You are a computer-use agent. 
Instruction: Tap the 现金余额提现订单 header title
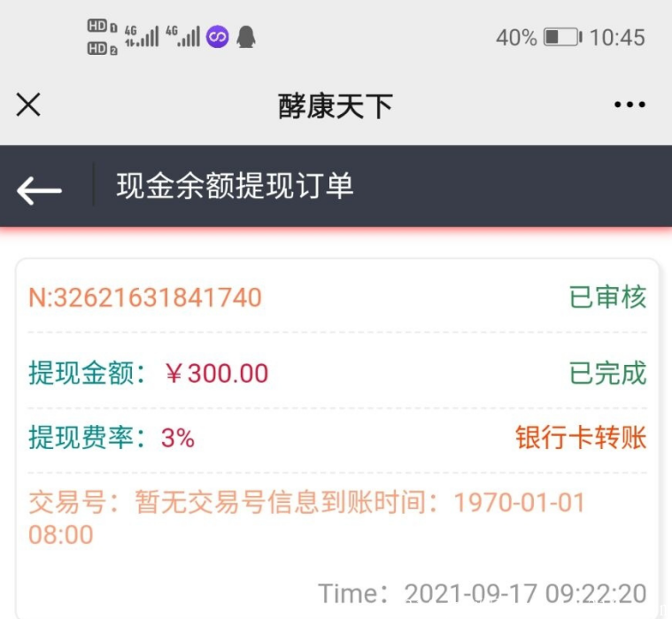(x=235, y=187)
